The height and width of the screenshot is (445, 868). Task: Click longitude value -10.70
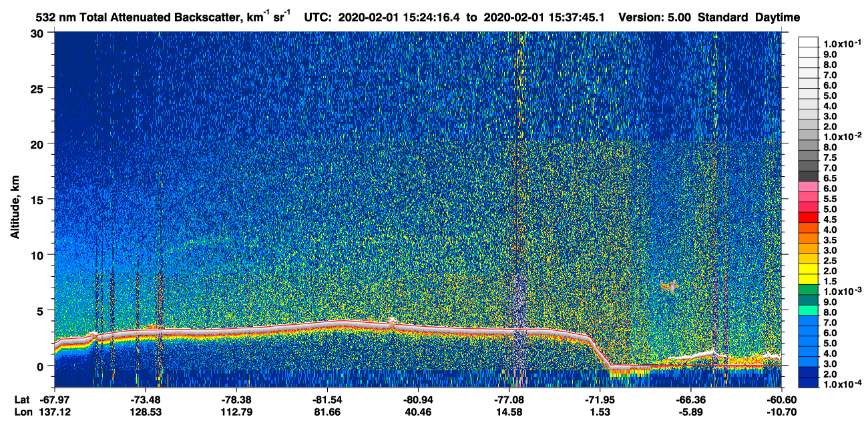coord(781,412)
